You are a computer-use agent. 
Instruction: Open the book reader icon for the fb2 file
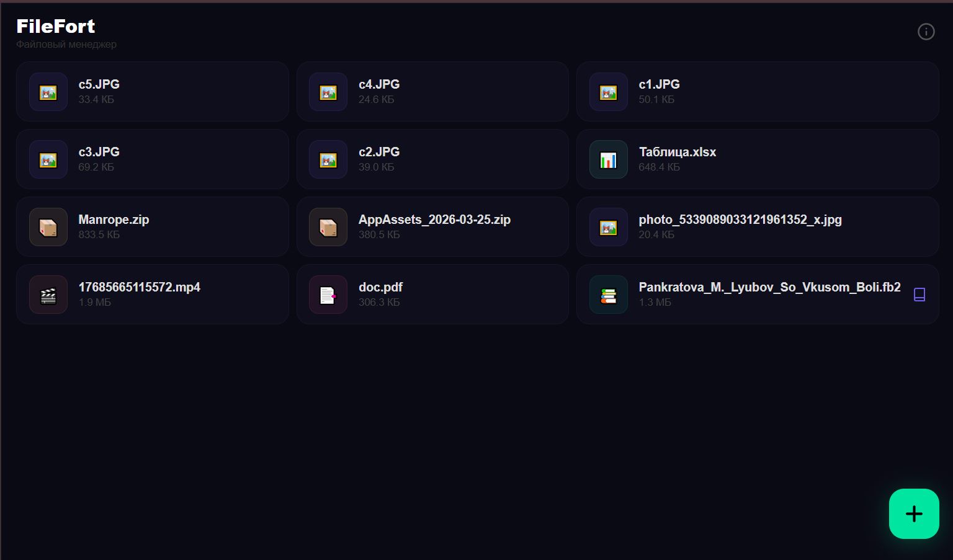(919, 295)
